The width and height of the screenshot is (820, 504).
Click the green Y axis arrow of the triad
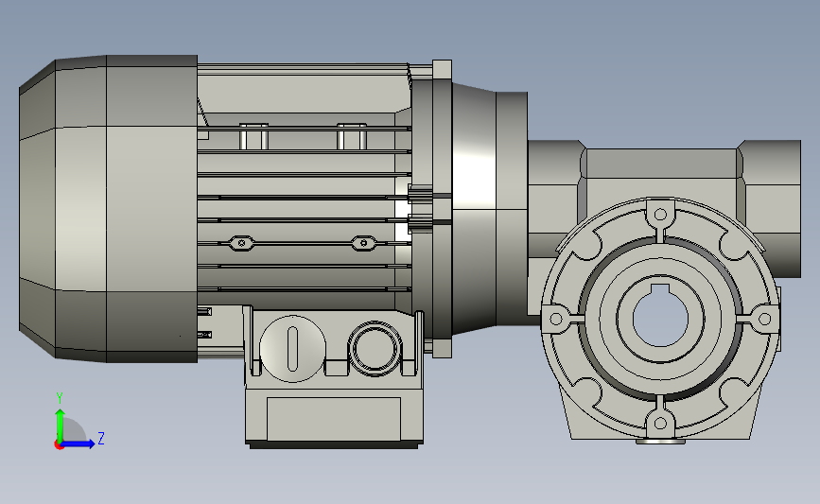coord(60,425)
